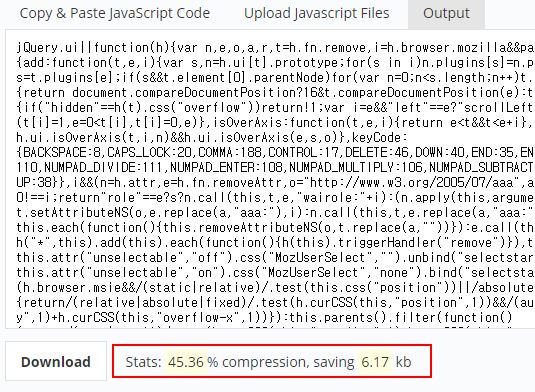Click the line starting with jQuery.ui||function(h)

[275, 48]
